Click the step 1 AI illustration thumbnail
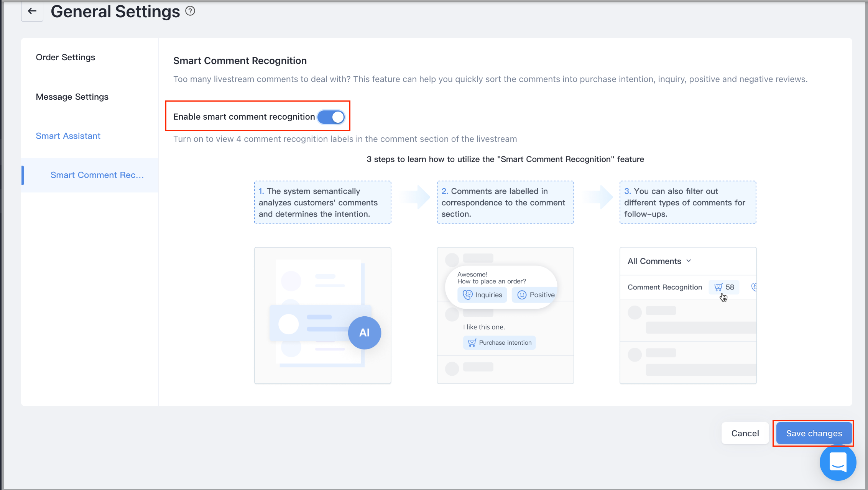The image size is (868, 490). tap(322, 315)
